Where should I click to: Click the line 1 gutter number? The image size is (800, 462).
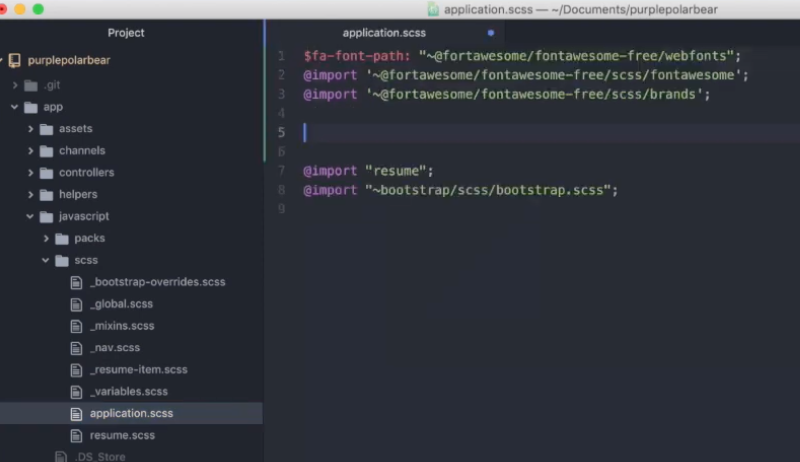click(281, 56)
